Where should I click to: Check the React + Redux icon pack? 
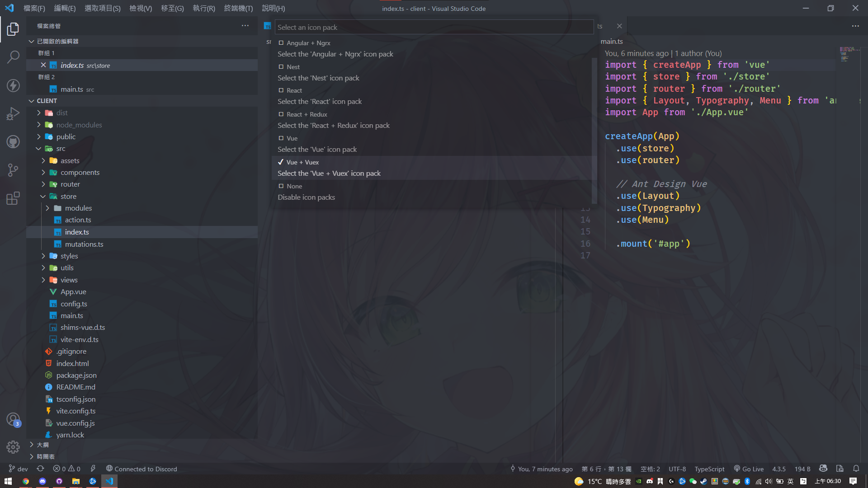[281, 114]
